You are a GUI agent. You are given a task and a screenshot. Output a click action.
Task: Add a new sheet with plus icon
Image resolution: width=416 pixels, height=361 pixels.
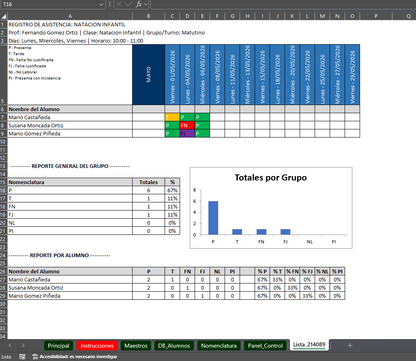(350, 346)
